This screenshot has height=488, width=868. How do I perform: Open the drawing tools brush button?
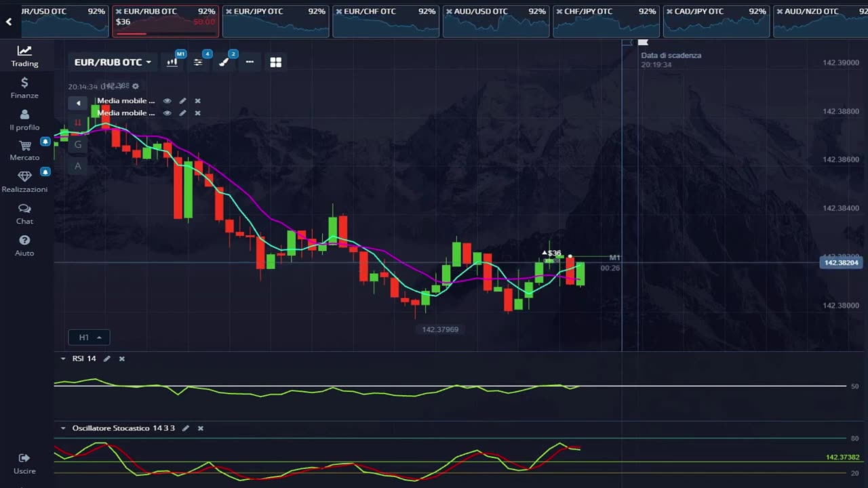tap(224, 62)
